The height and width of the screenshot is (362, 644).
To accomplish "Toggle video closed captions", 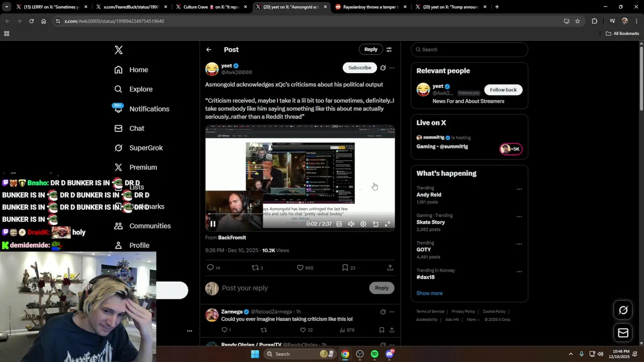I will point(339,224).
